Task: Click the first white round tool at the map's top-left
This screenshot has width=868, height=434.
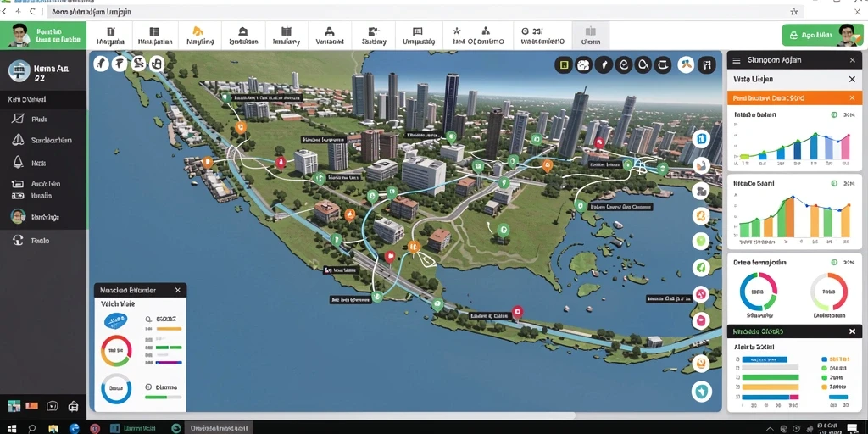Action: point(102,64)
